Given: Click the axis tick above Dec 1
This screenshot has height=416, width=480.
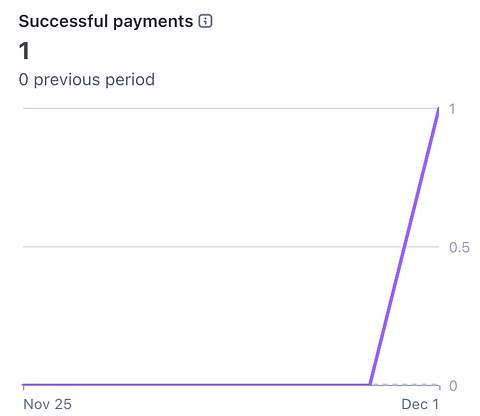Looking at the screenshot, I should 439,387.
